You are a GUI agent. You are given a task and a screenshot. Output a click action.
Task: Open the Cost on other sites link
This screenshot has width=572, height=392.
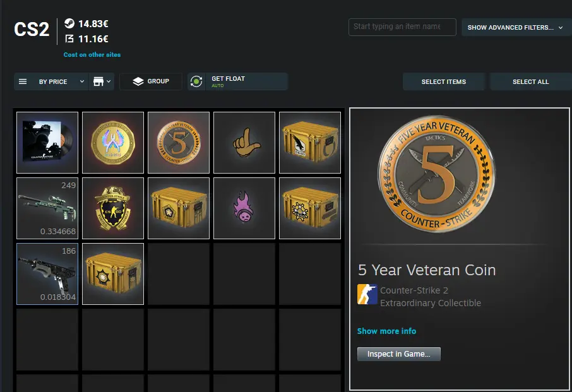(x=92, y=55)
